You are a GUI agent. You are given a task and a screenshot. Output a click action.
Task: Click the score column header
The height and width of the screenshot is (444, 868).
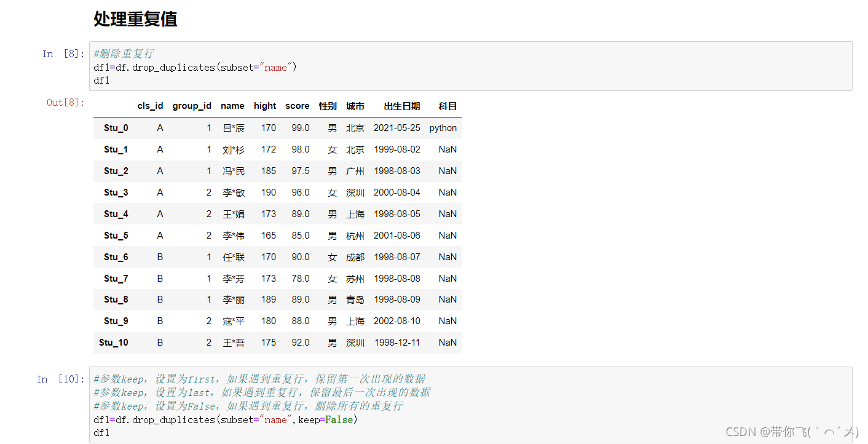pyautogui.click(x=298, y=106)
